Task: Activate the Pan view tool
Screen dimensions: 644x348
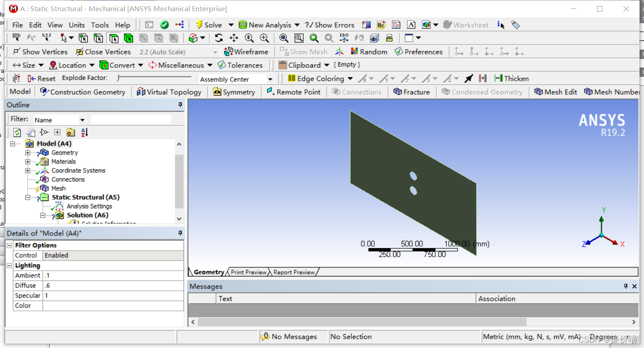Action: [234, 38]
